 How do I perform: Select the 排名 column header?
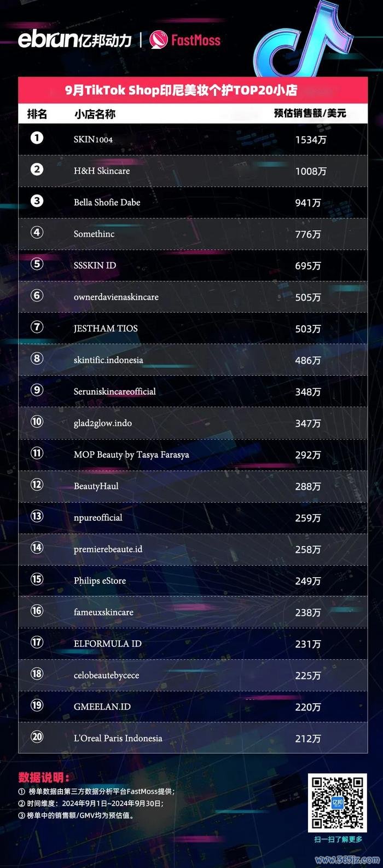[x=37, y=114]
